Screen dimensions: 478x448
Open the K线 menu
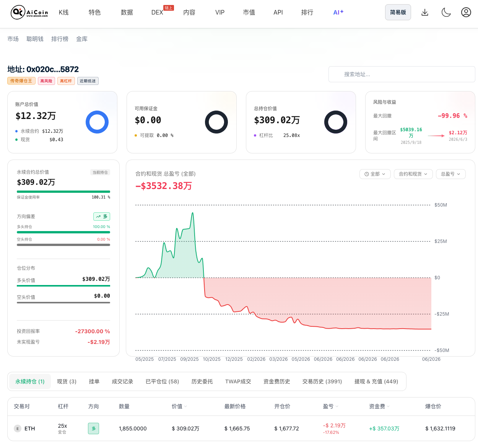[x=64, y=13]
